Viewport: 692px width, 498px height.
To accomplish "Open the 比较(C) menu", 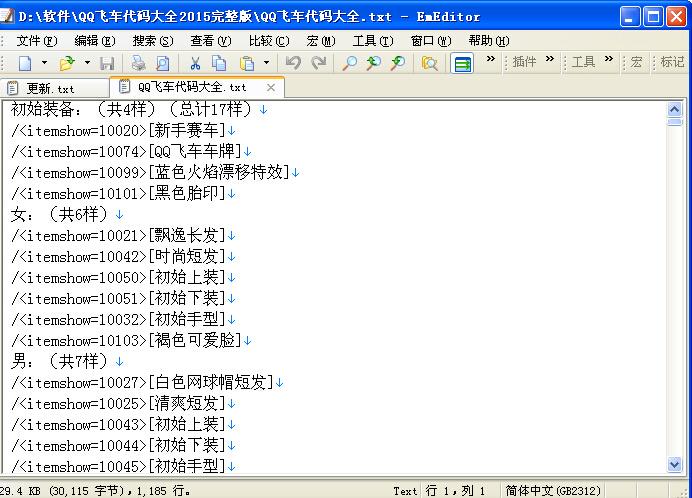I will pyautogui.click(x=269, y=41).
